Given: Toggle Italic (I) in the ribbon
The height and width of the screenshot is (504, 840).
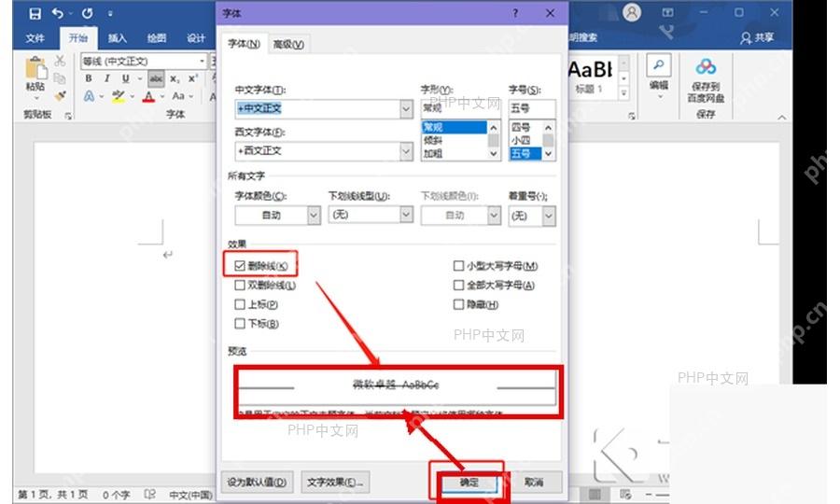Looking at the screenshot, I should pyautogui.click(x=107, y=78).
